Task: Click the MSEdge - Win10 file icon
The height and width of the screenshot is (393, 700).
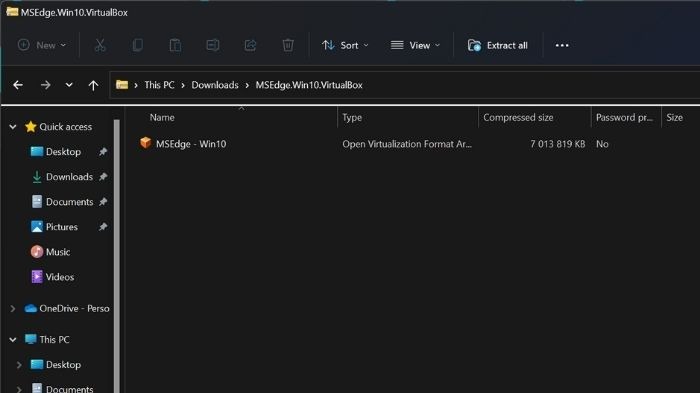Action: (x=145, y=143)
